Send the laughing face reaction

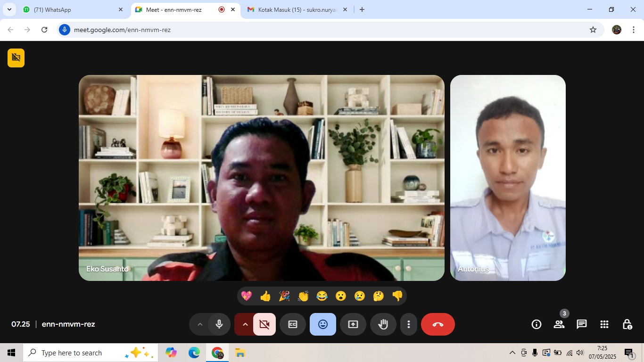coord(322,296)
